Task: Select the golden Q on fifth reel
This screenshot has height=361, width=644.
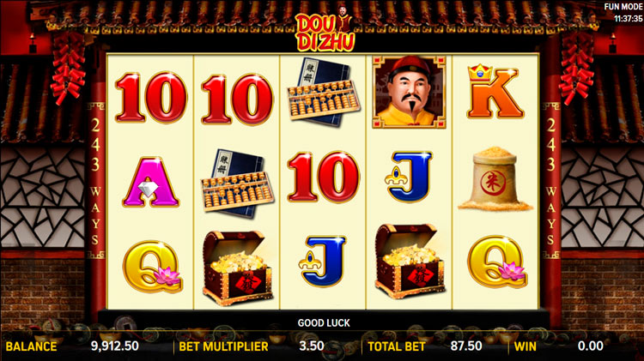Action: pos(497,262)
